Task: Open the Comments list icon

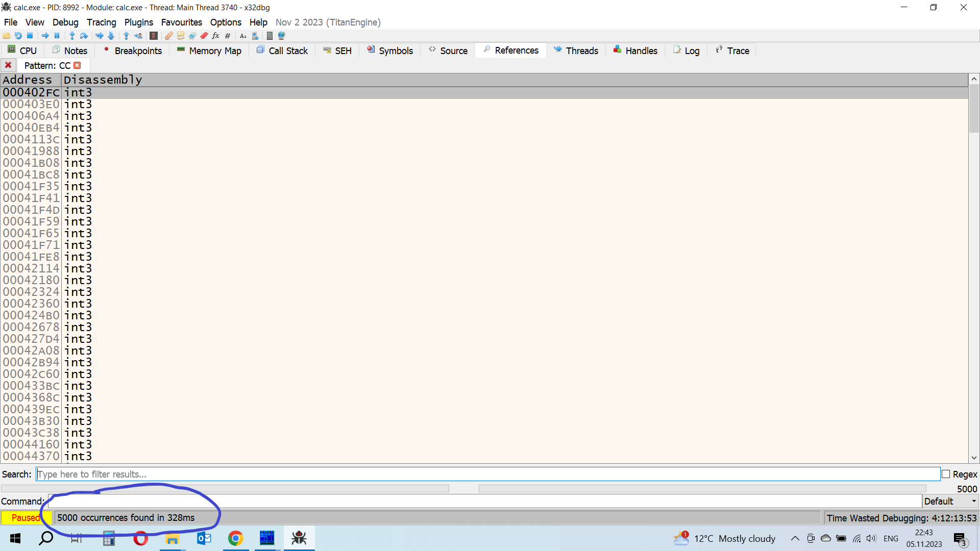Action: click(x=180, y=36)
